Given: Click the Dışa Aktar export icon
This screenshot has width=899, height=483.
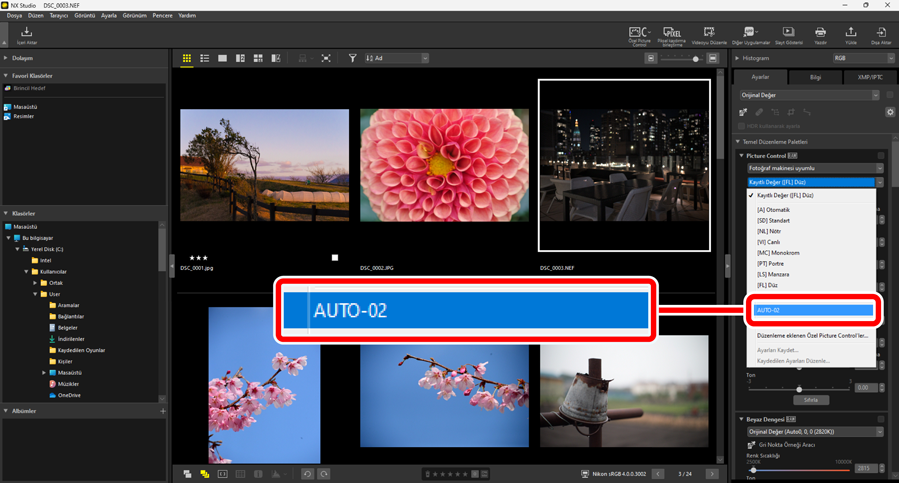Looking at the screenshot, I should 881,35.
